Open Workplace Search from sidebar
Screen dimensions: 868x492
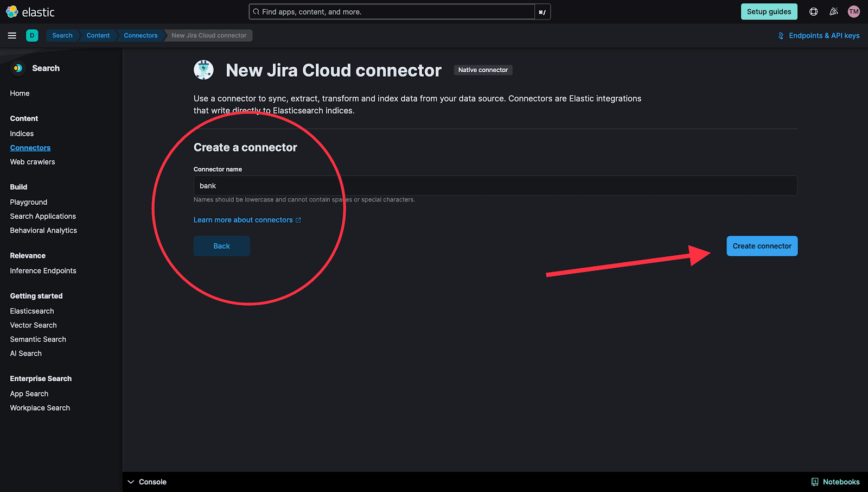(x=40, y=407)
